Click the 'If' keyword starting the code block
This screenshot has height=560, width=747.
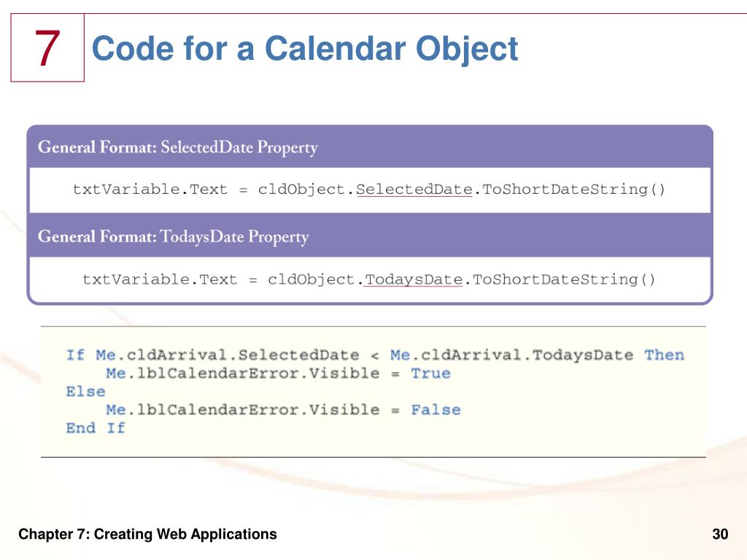coord(75,355)
